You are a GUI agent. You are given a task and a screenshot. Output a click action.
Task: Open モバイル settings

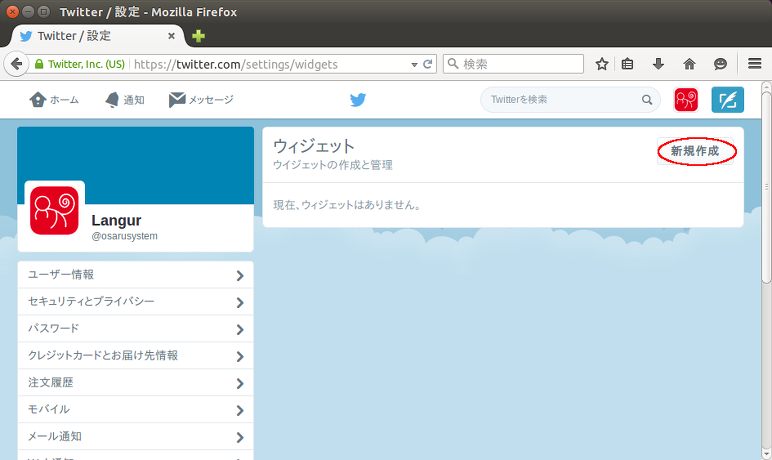click(135, 410)
